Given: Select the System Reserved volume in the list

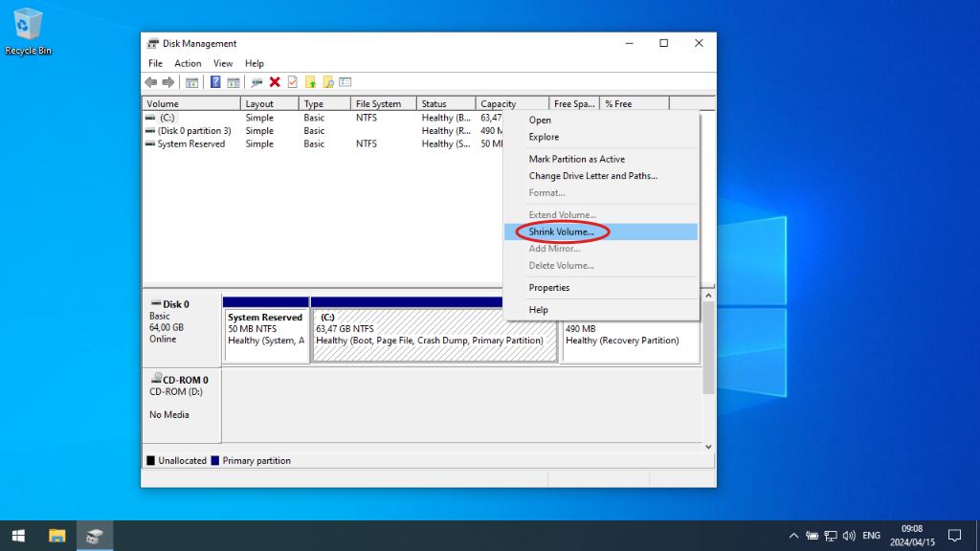Looking at the screenshot, I should (190, 143).
